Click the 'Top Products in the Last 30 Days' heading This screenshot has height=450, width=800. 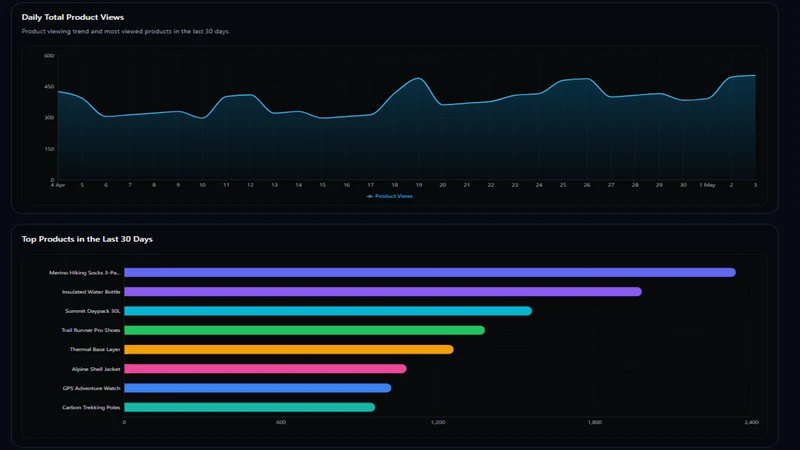pos(87,239)
